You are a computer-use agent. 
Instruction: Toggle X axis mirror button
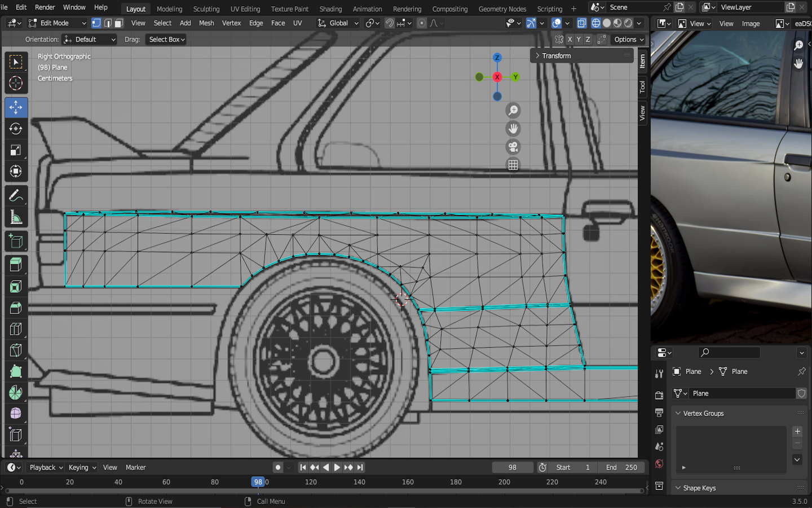tap(570, 40)
